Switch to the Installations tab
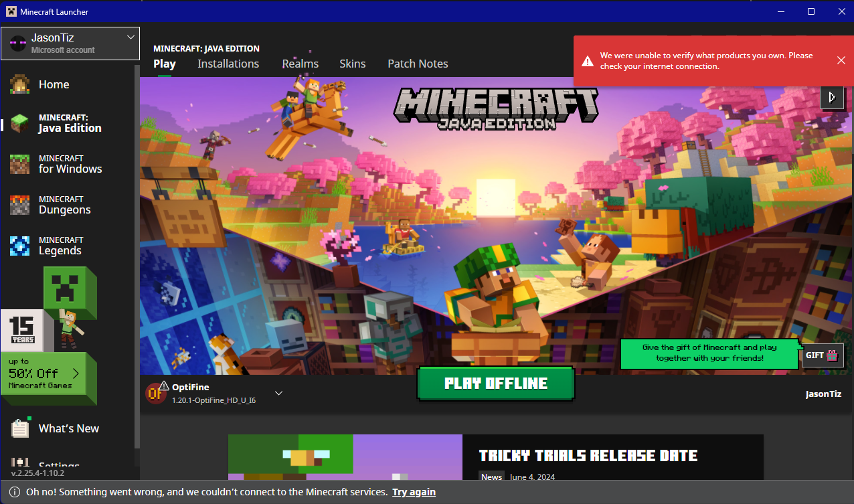Viewport: 854px width, 504px height. coord(228,64)
